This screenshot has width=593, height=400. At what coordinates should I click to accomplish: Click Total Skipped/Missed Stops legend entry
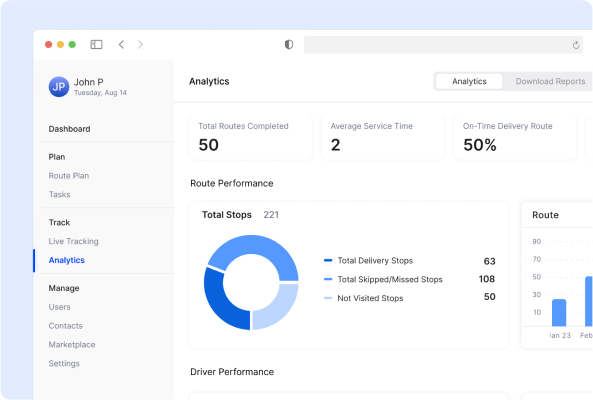pyautogui.click(x=383, y=279)
